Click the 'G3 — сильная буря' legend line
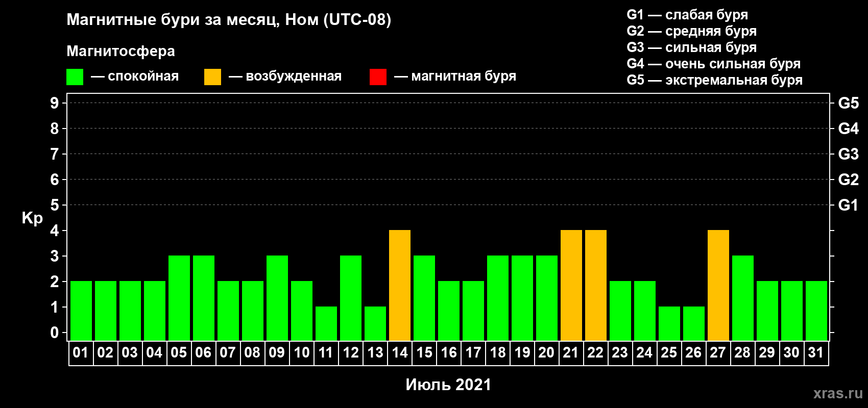868x408 pixels. pyautogui.click(x=692, y=47)
